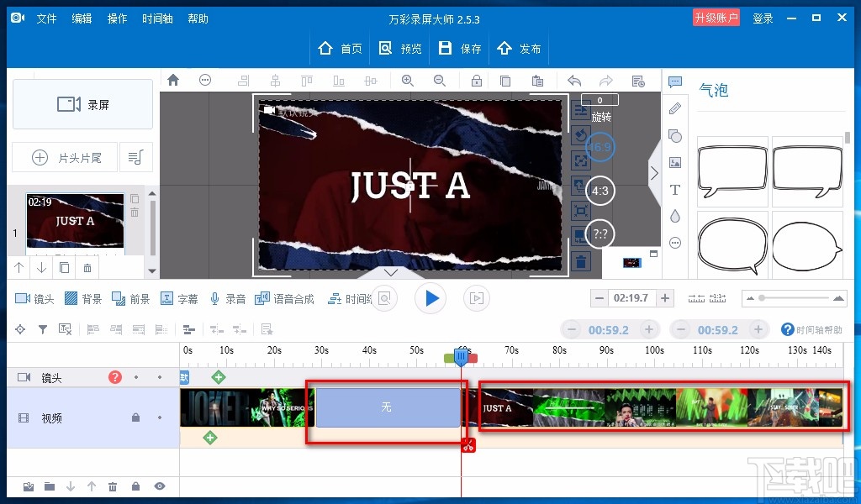Decrease total duration 02:19.7 with minus

pyautogui.click(x=600, y=298)
